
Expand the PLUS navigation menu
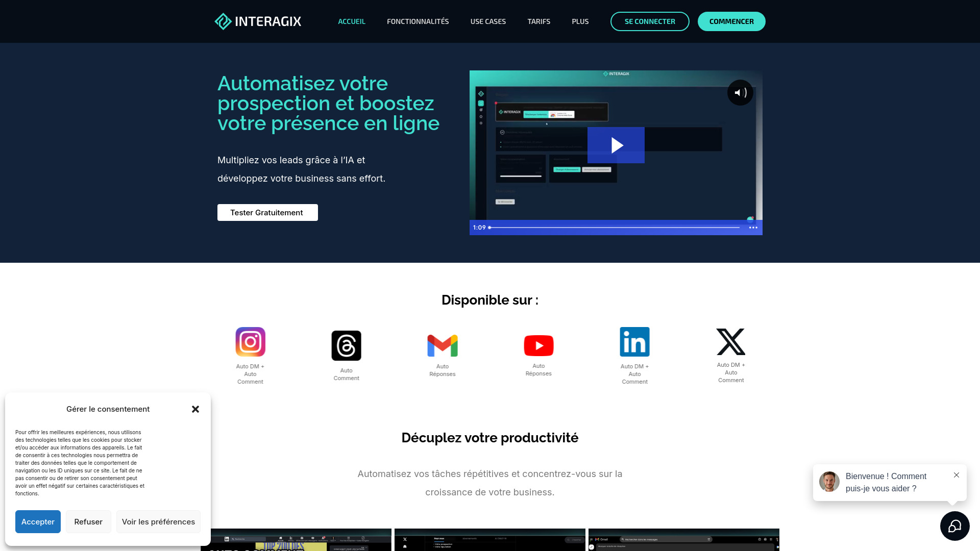coord(579,21)
